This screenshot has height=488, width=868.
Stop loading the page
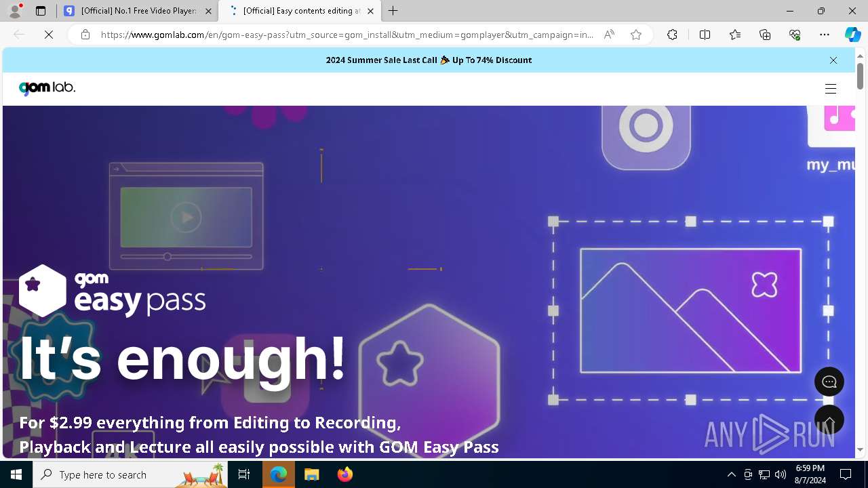(49, 35)
